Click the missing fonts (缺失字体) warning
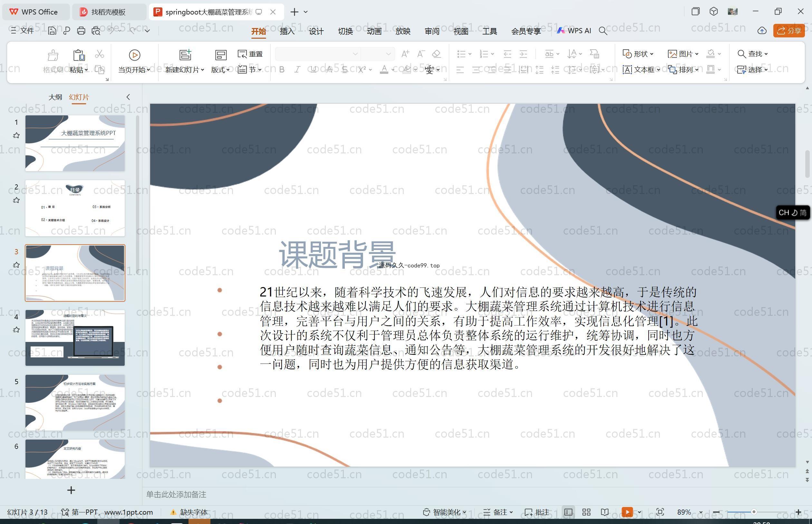 click(189, 512)
